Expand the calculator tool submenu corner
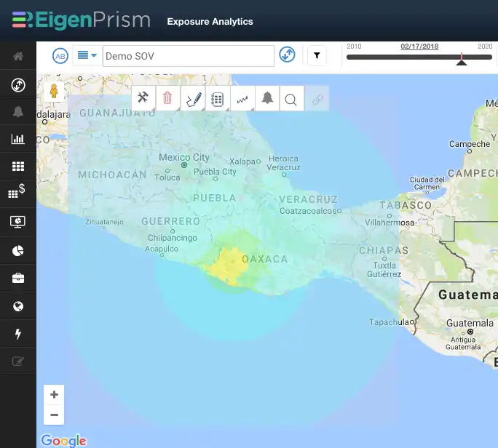 point(227,108)
